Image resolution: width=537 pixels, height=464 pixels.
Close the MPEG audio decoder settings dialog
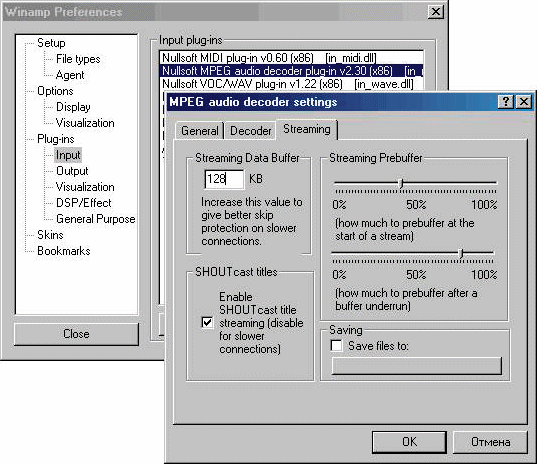[524, 102]
